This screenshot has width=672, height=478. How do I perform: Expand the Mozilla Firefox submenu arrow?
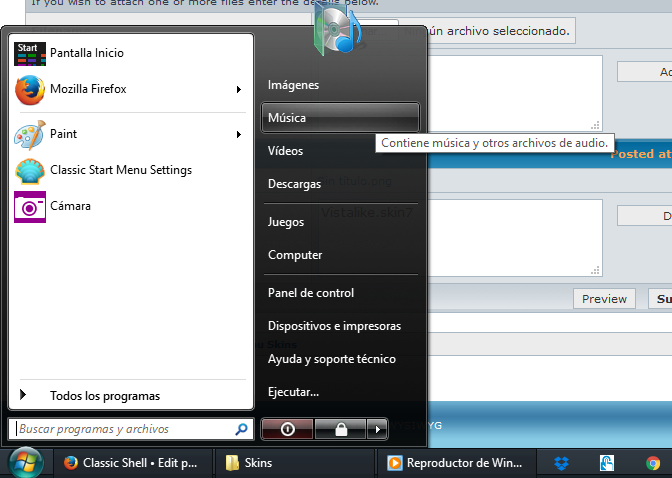click(239, 90)
